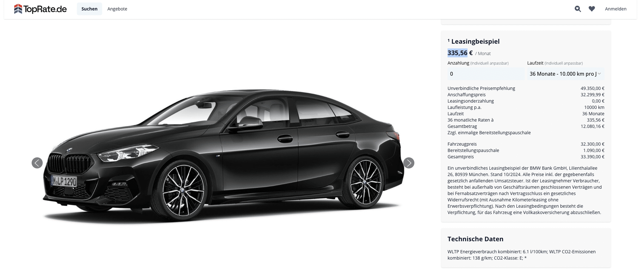Screen dimensions: 644x271
Task: Click the TopRate.de logo
Action: (x=40, y=9)
